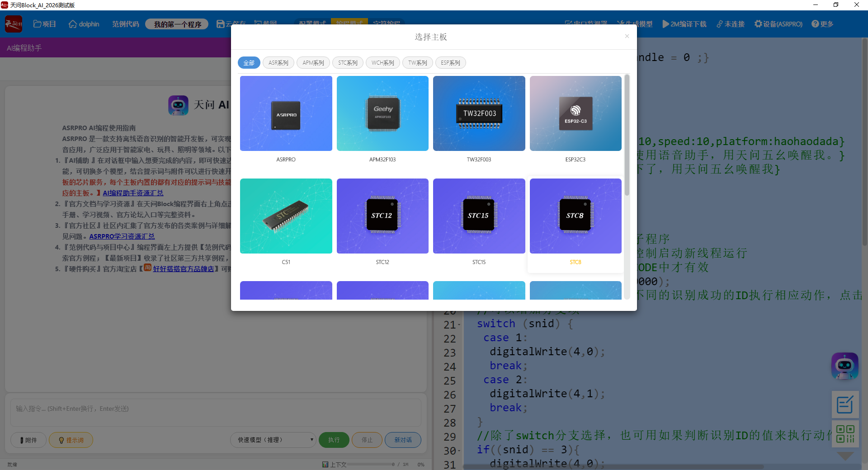Filter boards by APM系列

click(313, 63)
